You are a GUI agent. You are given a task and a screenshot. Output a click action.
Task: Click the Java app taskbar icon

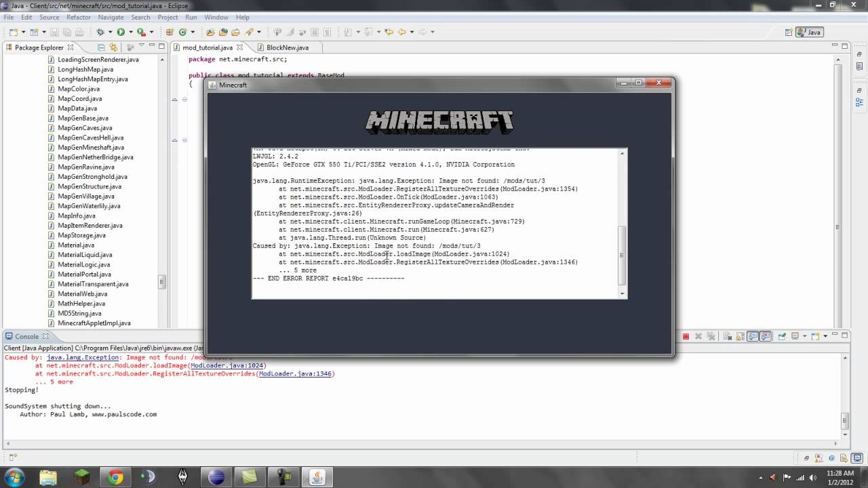point(317,477)
